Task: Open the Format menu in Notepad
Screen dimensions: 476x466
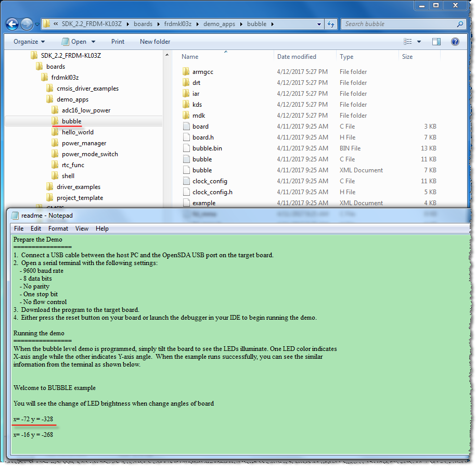Action: [58, 229]
